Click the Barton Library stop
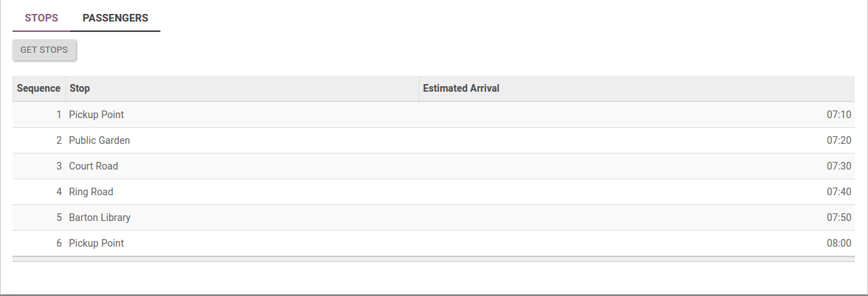The image size is (868, 296). click(100, 217)
